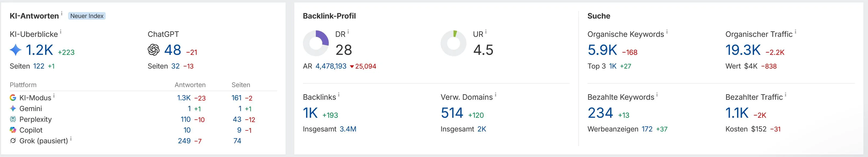
Task: Click the Kosten $152 text
Action: [746, 129]
